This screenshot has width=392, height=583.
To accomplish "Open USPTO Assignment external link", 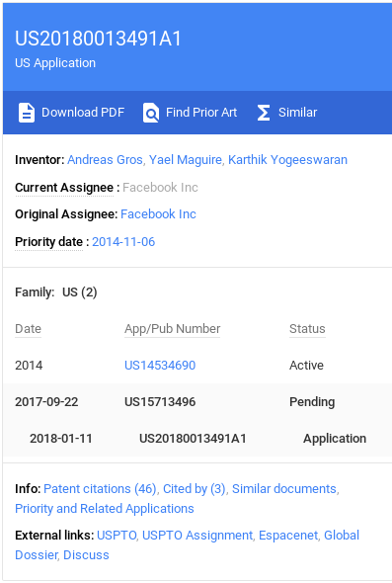I will (x=197, y=536).
